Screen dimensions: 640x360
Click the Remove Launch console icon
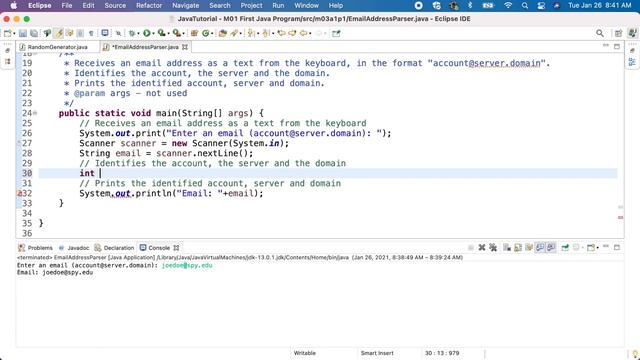click(x=482, y=247)
